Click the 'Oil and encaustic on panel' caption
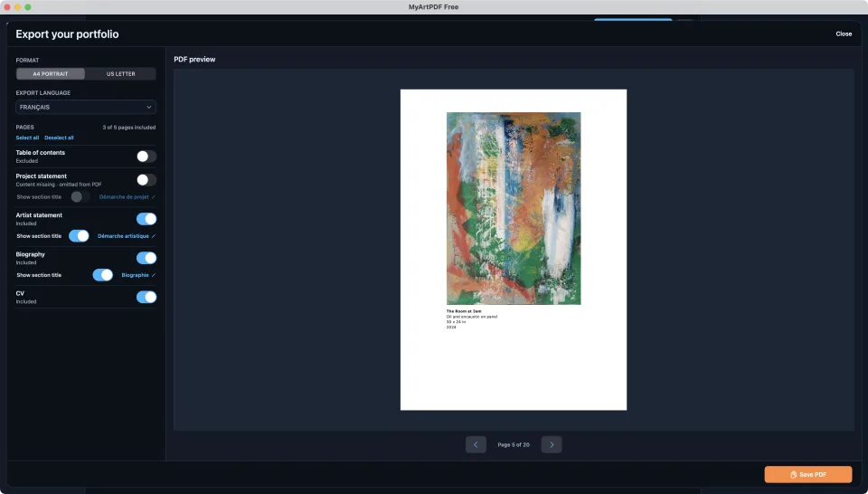The image size is (868, 494). 472,317
